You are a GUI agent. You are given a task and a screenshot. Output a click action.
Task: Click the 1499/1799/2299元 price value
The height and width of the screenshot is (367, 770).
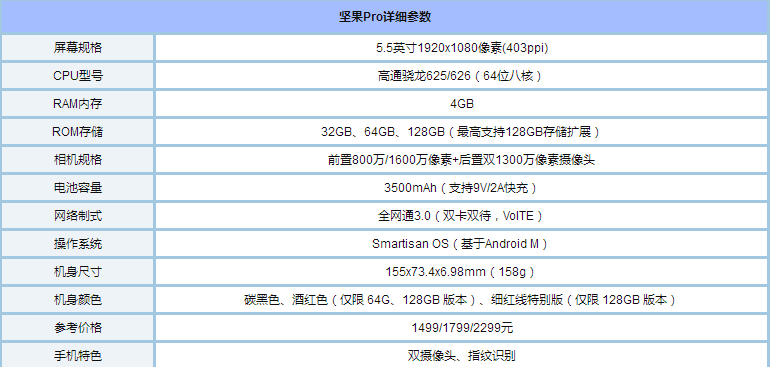(462, 328)
